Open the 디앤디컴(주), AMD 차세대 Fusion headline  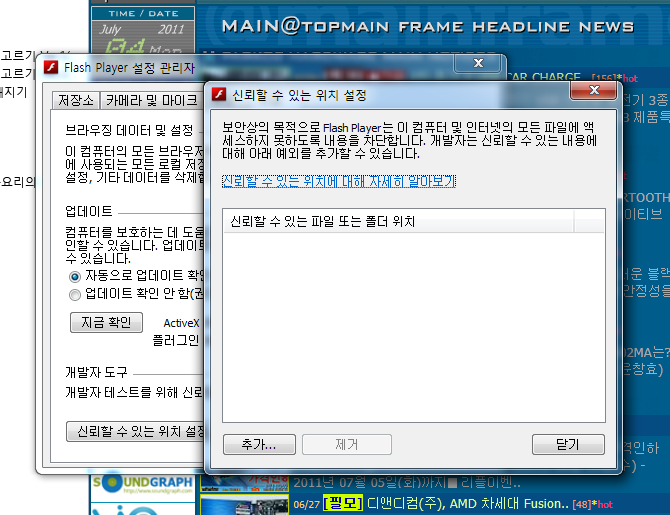click(467, 504)
